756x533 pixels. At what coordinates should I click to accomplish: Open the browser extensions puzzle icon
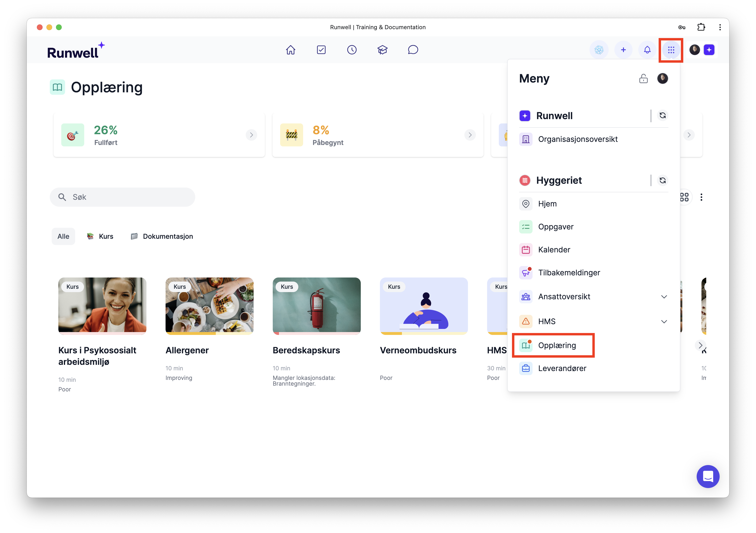click(701, 27)
